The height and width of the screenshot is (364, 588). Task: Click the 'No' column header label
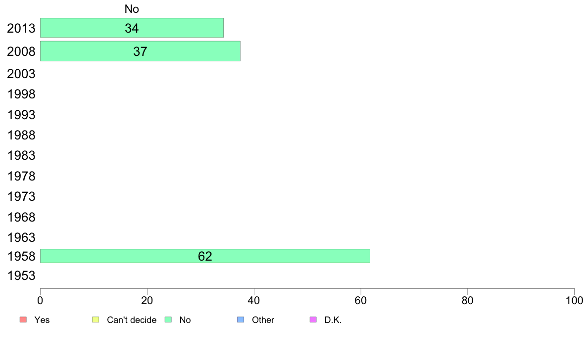(132, 9)
